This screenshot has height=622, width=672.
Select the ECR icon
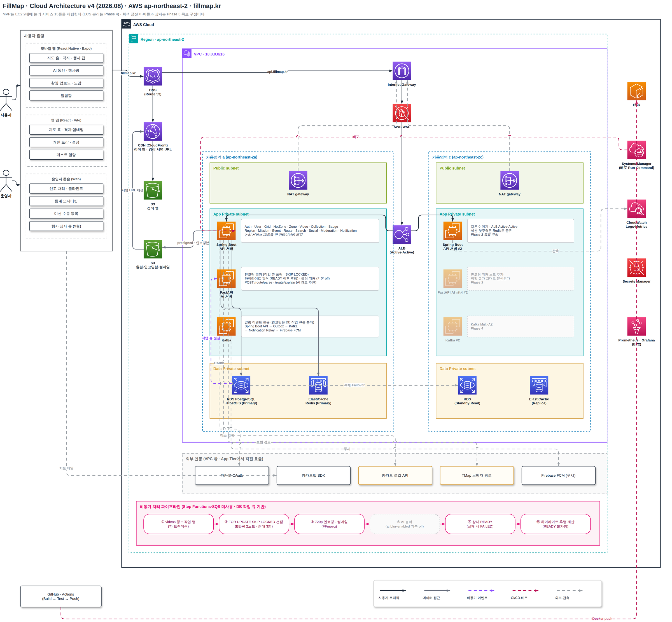tap(636, 91)
